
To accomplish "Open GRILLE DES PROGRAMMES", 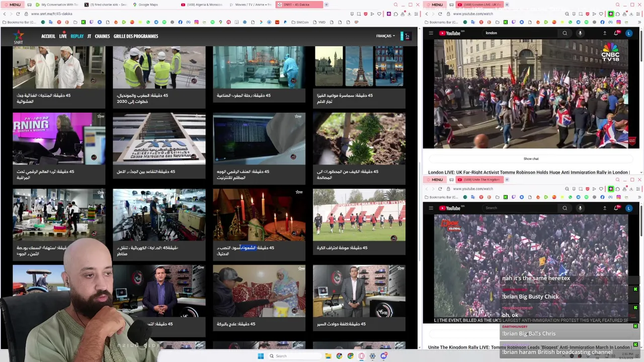I will (x=136, y=36).
